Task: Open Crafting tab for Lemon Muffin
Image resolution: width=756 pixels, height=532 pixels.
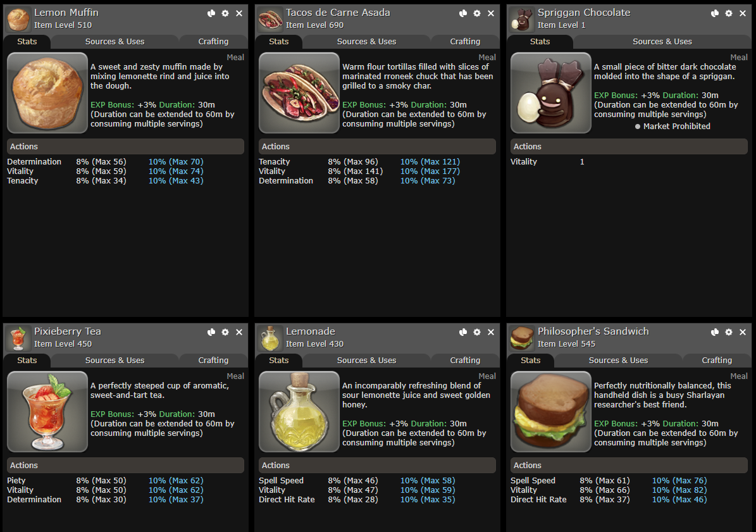Action: [x=213, y=42]
